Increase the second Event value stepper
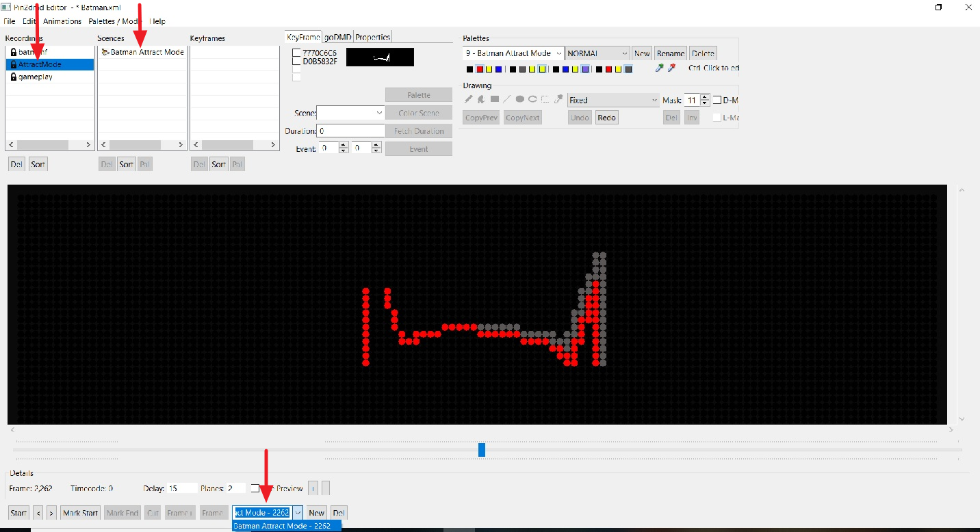The width and height of the screenshot is (980, 532). pyautogui.click(x=376, y=145)
